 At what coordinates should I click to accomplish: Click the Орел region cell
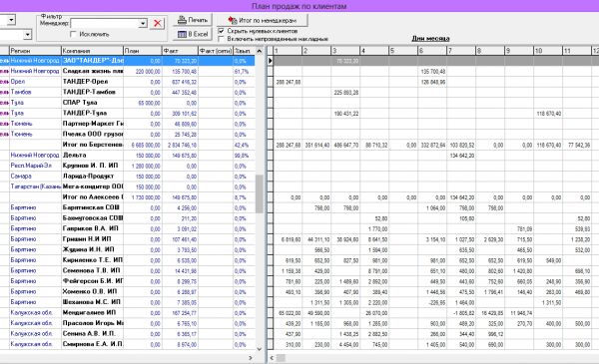[35, 82]
